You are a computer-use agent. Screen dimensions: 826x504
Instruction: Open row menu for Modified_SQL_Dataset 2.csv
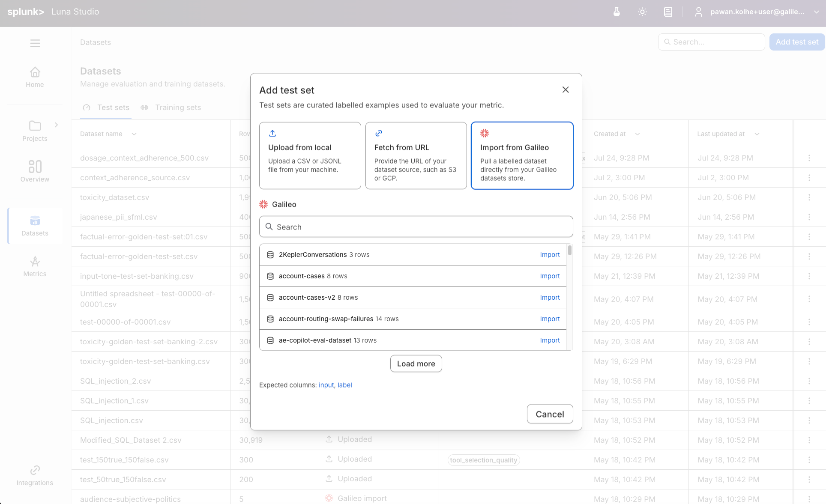809,440
